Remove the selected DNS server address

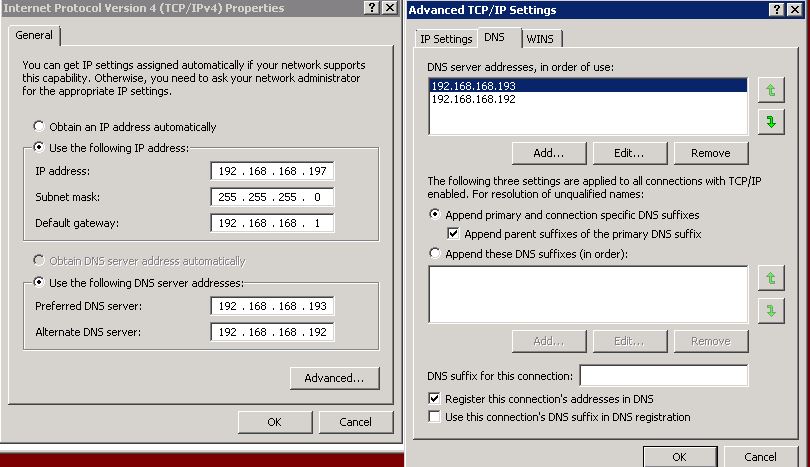click(711, 153)
